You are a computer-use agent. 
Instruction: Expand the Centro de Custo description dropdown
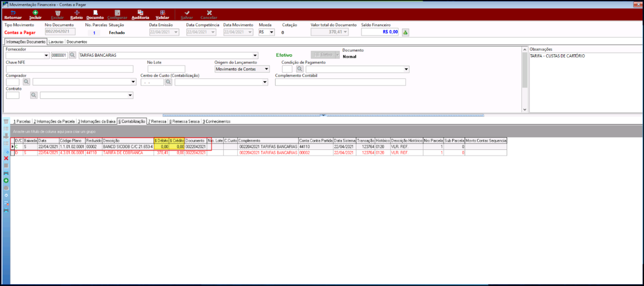265,82
